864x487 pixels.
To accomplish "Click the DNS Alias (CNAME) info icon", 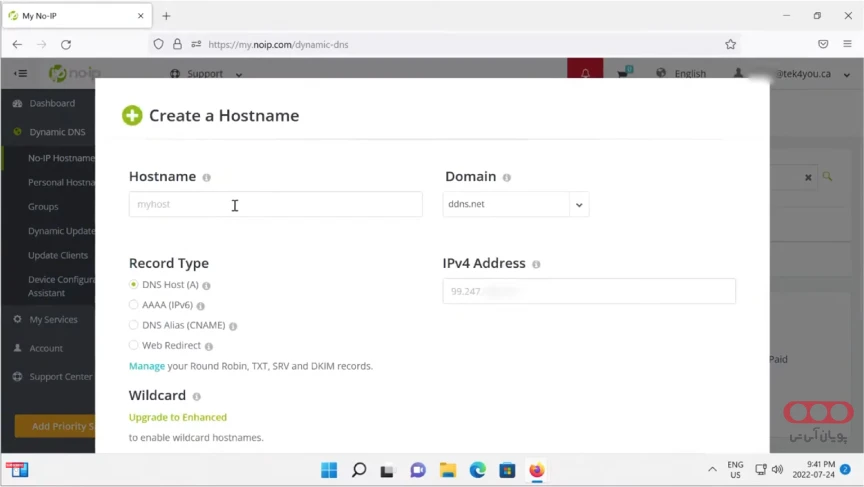I will [233, 326].
